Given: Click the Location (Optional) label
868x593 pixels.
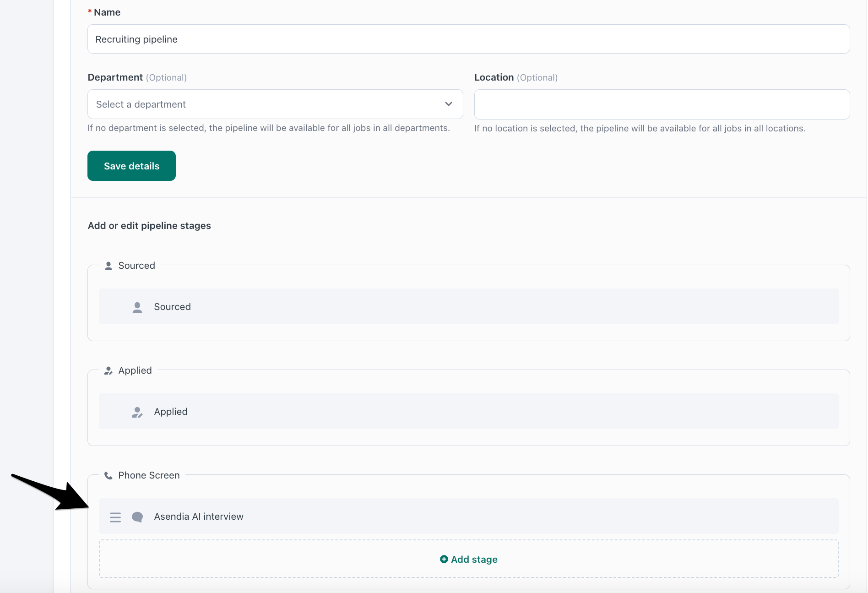Looking at the screenshot, I should coord(516,77).
